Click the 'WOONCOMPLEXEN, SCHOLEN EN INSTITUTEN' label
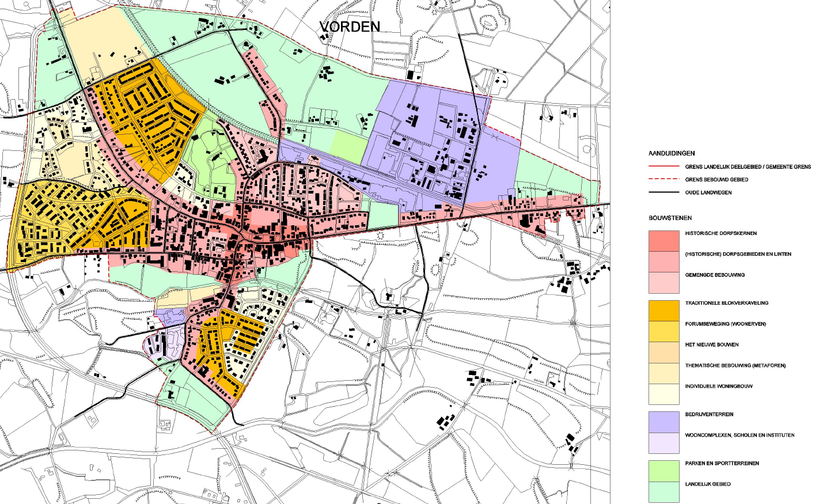Viewport: 819px width, 504px height. 740,435
